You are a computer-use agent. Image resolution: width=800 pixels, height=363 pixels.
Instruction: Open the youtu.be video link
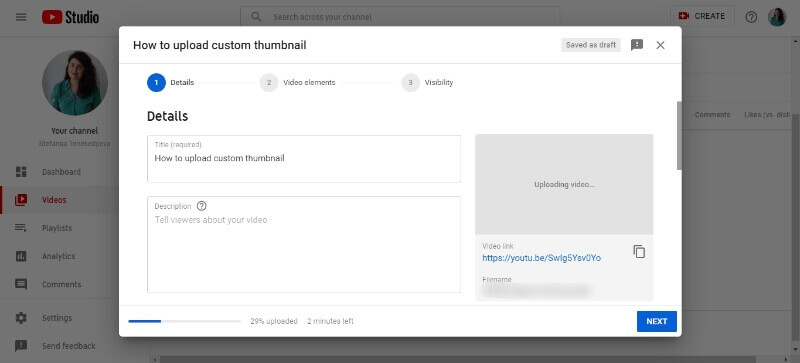[x=541, y=258]
